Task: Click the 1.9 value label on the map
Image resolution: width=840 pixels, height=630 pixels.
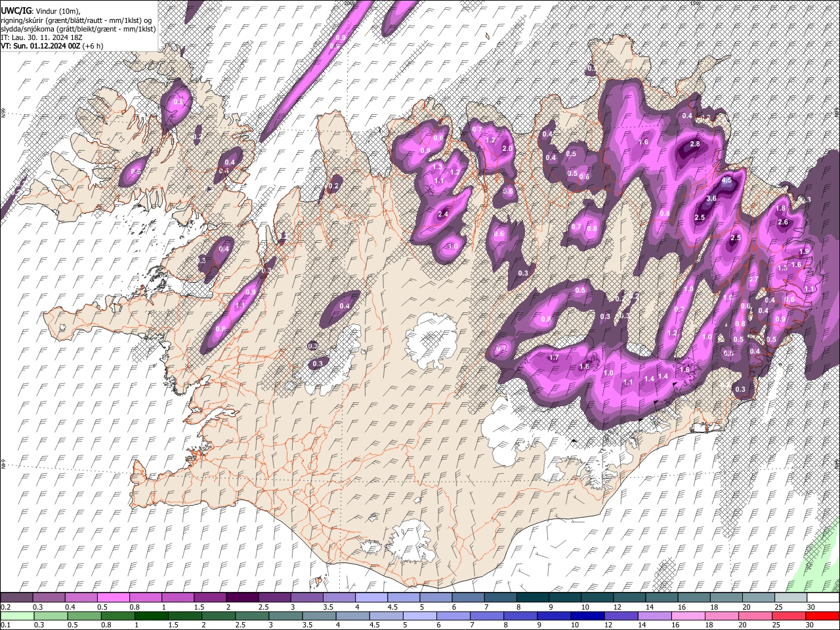Action: [x=804, y=251]
